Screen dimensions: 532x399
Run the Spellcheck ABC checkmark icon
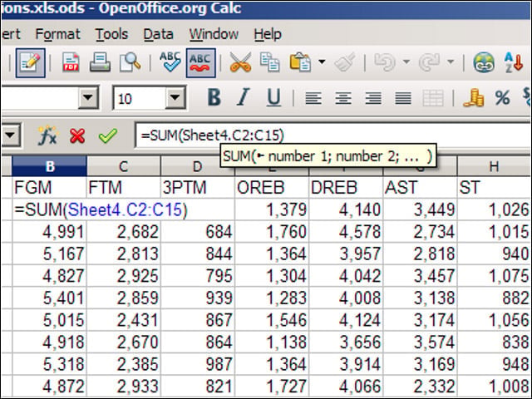pos(170,62)
